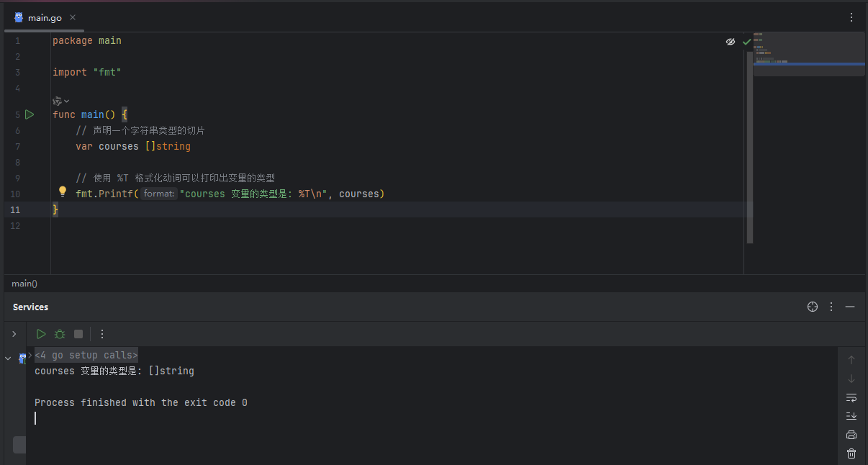Viewport: 868px width, 465px height.
Task: Click the main() breadcrumb
Action: coord(24,284)
